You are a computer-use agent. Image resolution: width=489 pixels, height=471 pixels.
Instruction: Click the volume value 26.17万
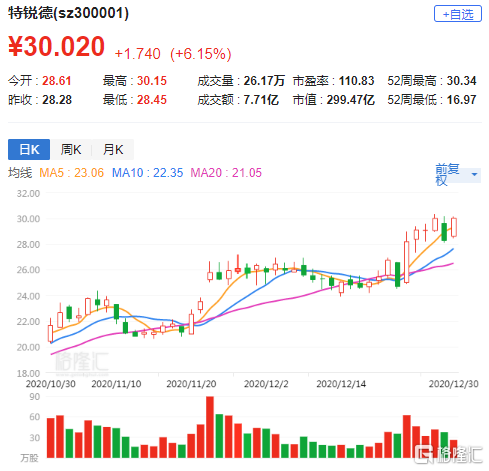pyautogui.click(x=264, y=81)
